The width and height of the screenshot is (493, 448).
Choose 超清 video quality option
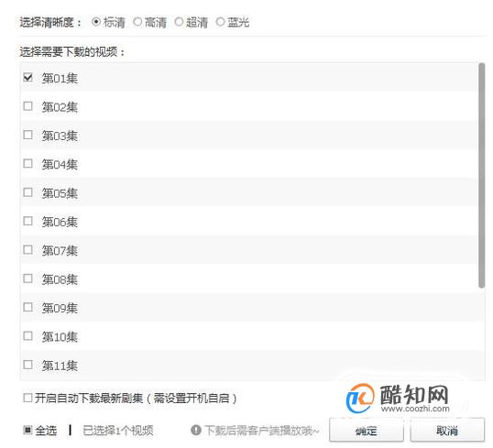tap(179, 22)
